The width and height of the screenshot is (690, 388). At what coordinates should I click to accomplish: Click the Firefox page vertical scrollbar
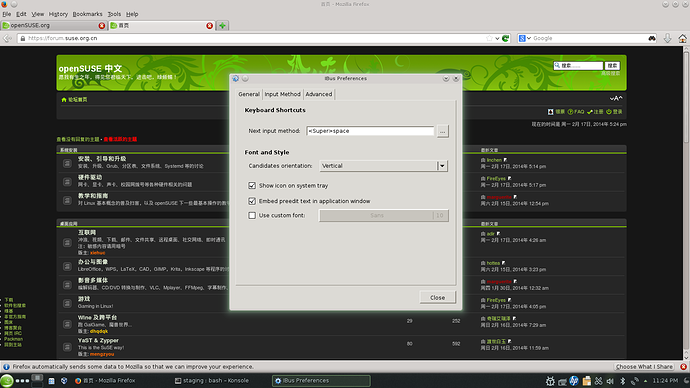[x=686, y=203]
